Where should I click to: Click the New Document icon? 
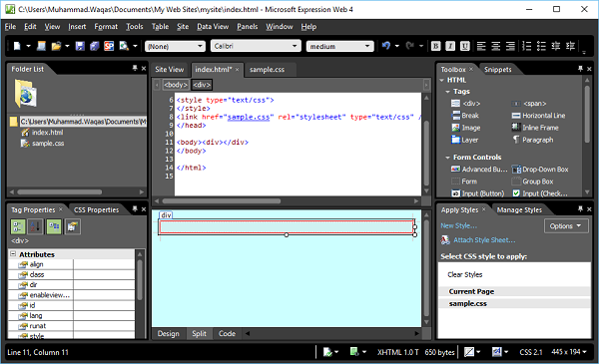coord(17,46)
